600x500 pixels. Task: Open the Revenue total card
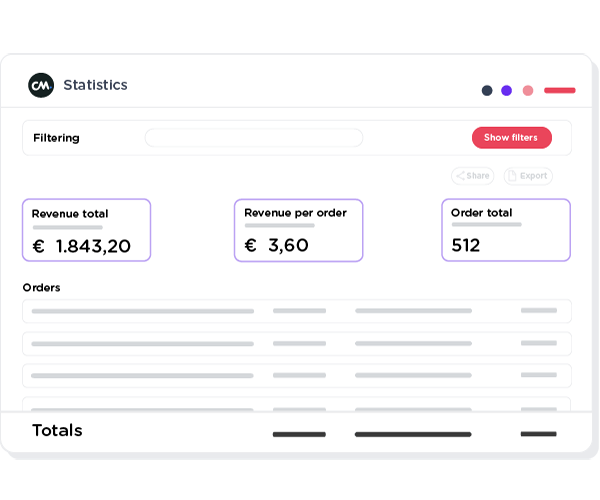pos(87,230)
